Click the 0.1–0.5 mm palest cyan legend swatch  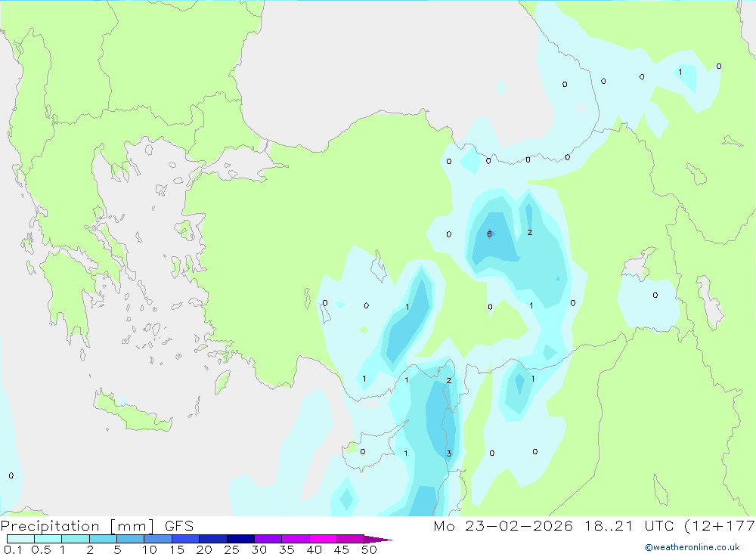20,539
